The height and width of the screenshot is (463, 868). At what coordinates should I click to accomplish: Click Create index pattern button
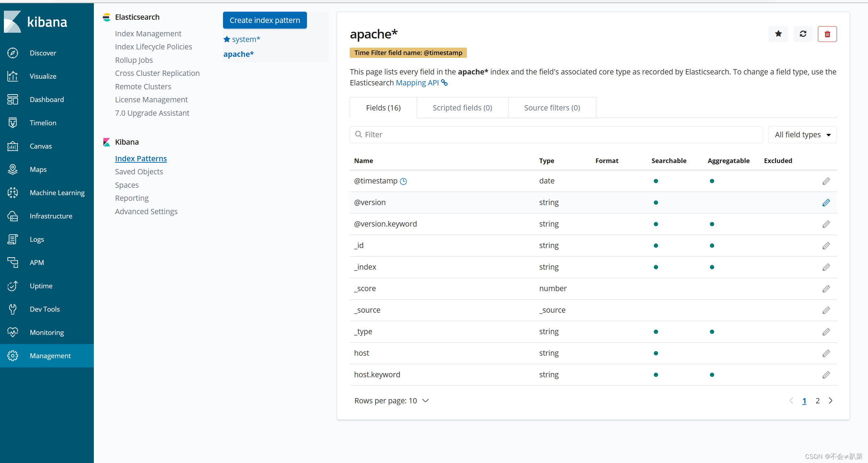[265, 20]
